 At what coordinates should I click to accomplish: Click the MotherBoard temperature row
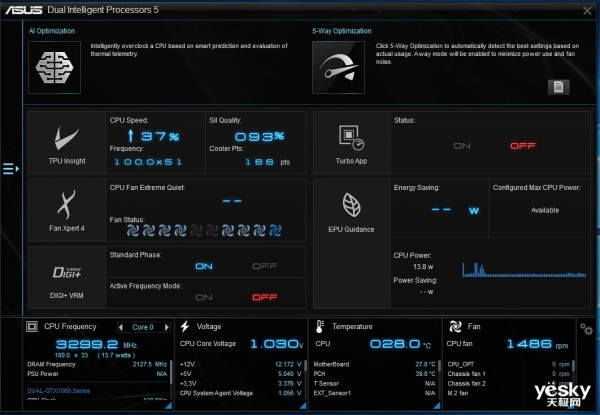[x=375, y=364]
